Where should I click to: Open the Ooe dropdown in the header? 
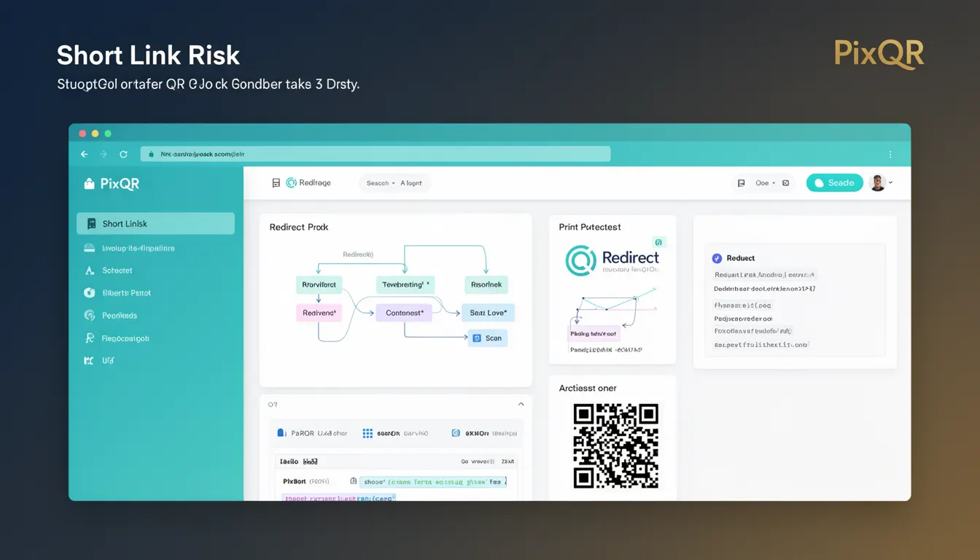coord(765,183)
